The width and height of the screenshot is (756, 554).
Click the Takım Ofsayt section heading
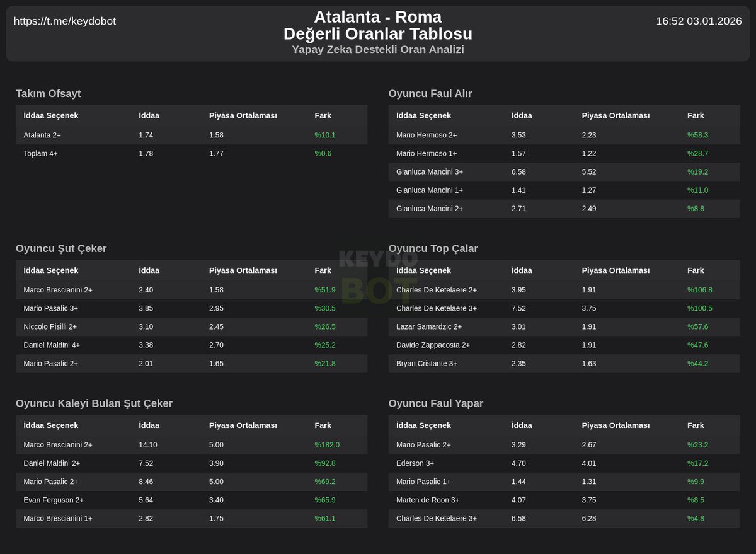click(49, 93)
